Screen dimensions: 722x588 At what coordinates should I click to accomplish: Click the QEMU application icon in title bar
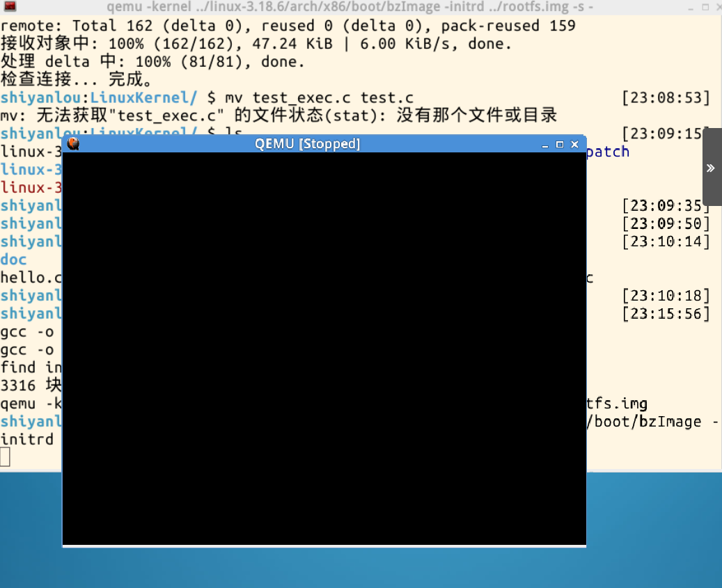click(73, 144)
